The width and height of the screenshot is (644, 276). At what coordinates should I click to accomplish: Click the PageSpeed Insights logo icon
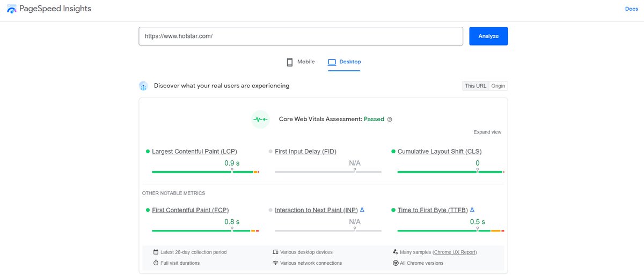coord(11,9)
